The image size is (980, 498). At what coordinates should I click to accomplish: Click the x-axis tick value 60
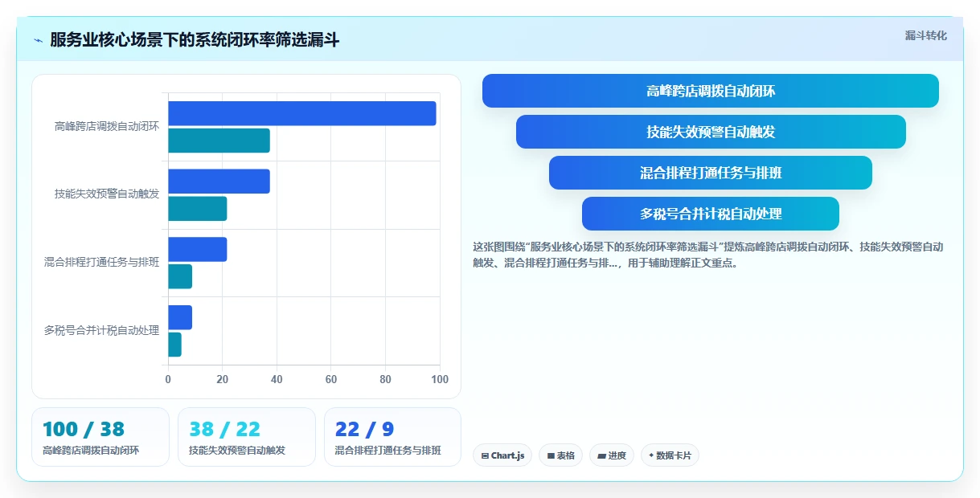pos(331,379)
